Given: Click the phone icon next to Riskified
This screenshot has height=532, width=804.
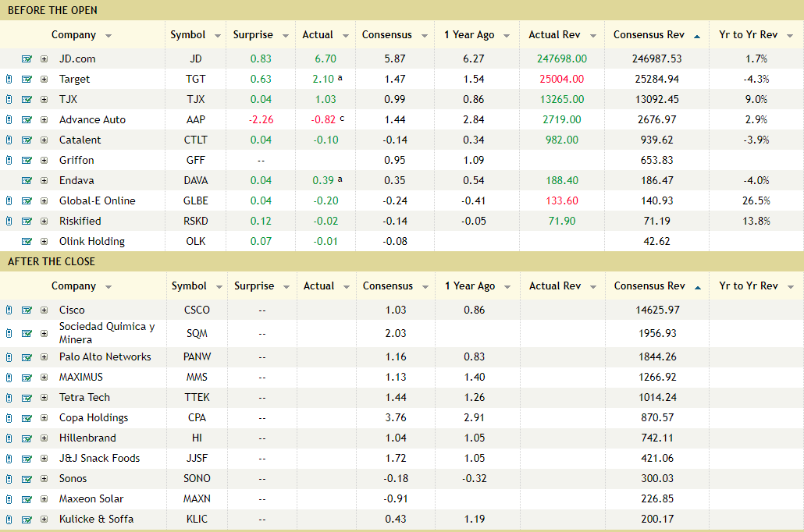Looking at the screenshot, I should [x=9, y=221].
